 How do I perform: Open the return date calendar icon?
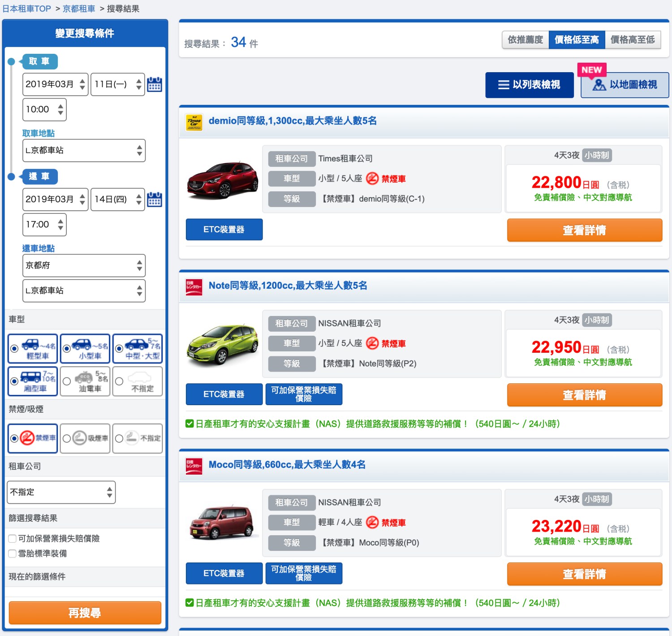coord(155,199)
